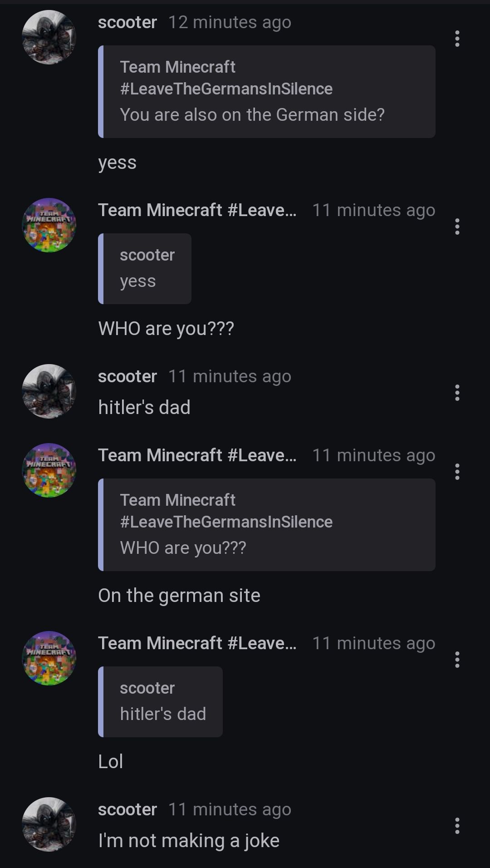Tap Team Minecraft username above the "Lol" reply

tap(197, 643)
